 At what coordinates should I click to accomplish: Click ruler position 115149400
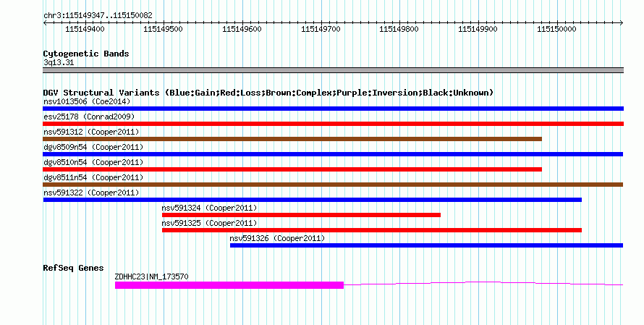[x=85, y=29]
